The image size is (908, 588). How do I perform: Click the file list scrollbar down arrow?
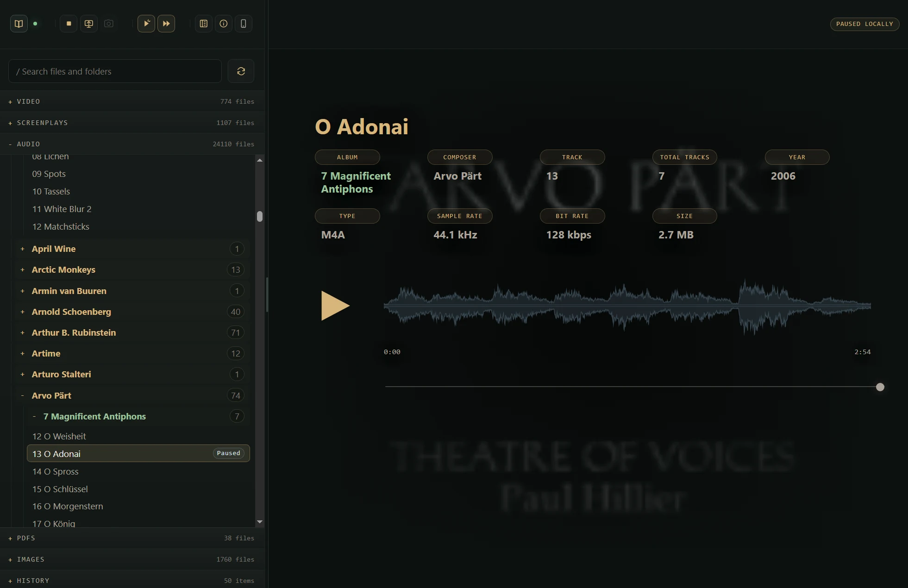pos(260,522)
